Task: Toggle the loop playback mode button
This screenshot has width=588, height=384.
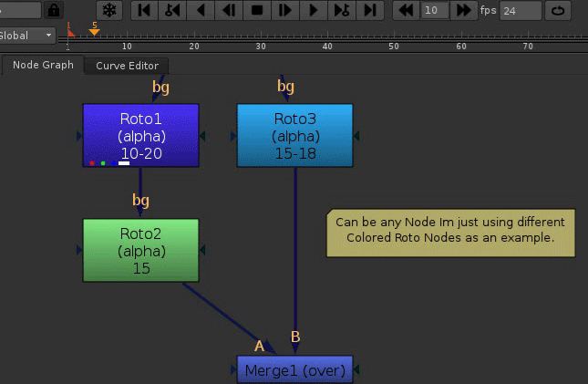Action: [558, 11]
